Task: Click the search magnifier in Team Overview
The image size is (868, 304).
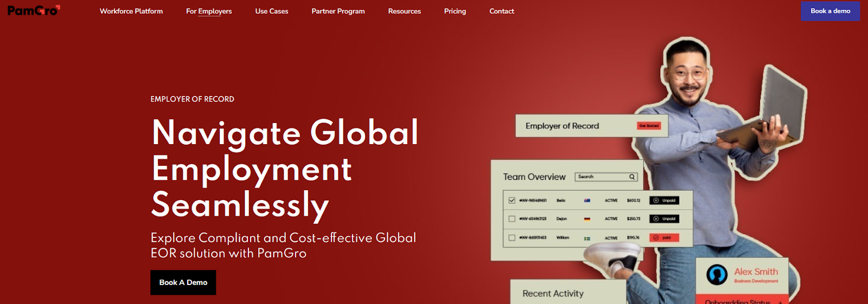Action: [x=631, y=177]
